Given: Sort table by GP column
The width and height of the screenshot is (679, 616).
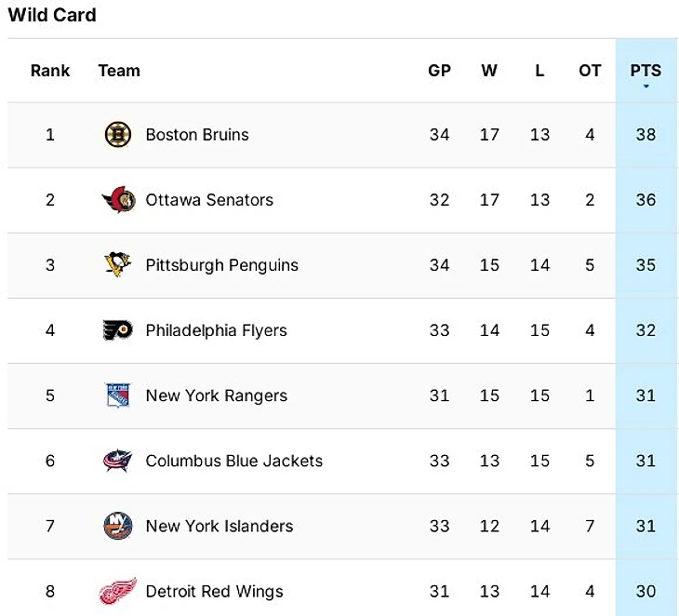Looking at the screenshot, I should (x=439, y=71).
